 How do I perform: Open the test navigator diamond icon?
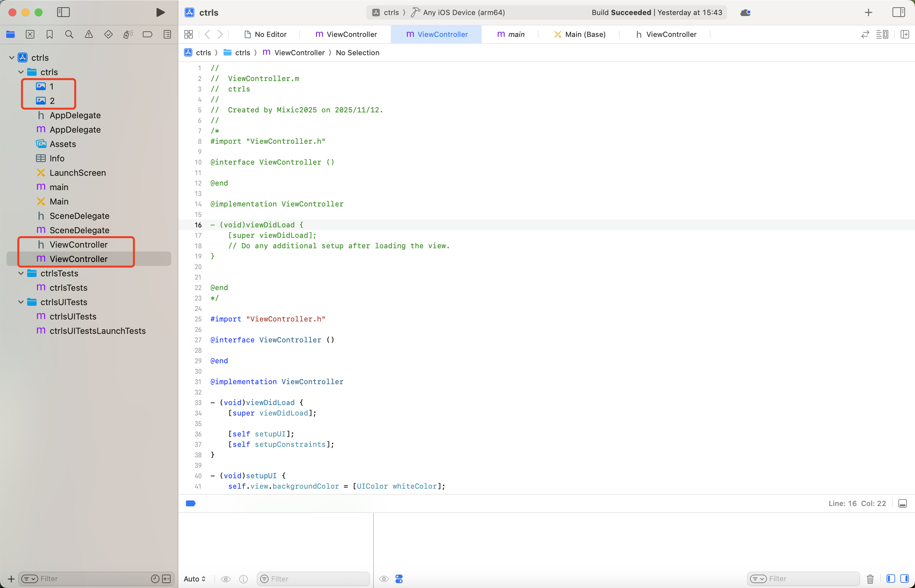pos(108,34)
